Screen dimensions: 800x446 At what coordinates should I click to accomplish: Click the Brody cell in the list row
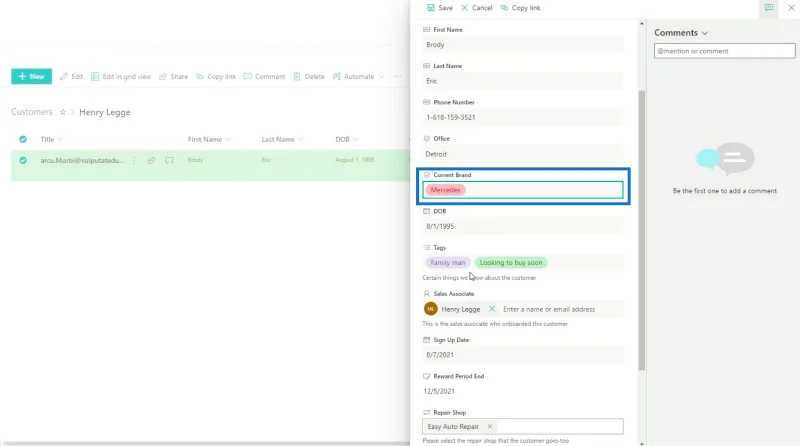point(195,160)
